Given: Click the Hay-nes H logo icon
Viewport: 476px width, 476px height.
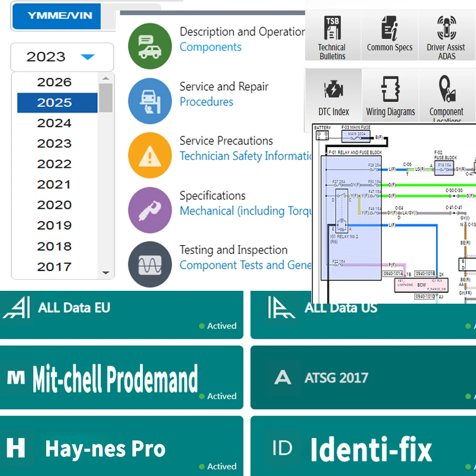Looking at the screenshot, I should click(16, 448).
